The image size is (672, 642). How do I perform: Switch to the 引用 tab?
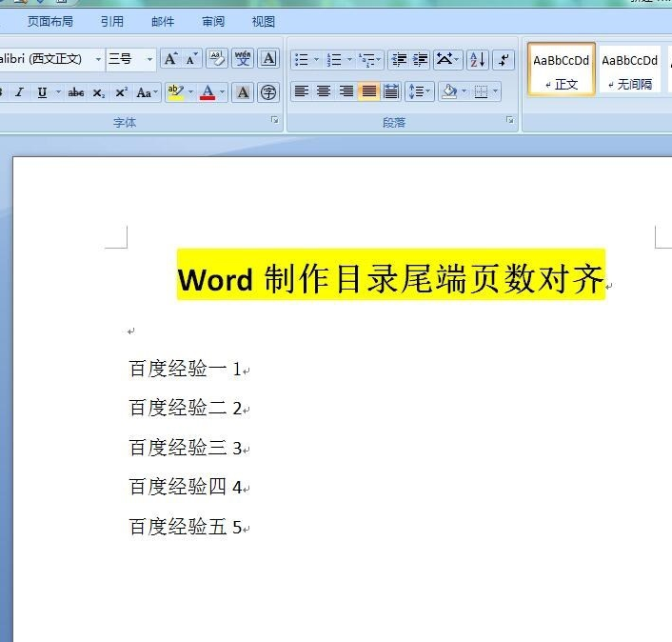pyautogui.click(x=112, y=22)
